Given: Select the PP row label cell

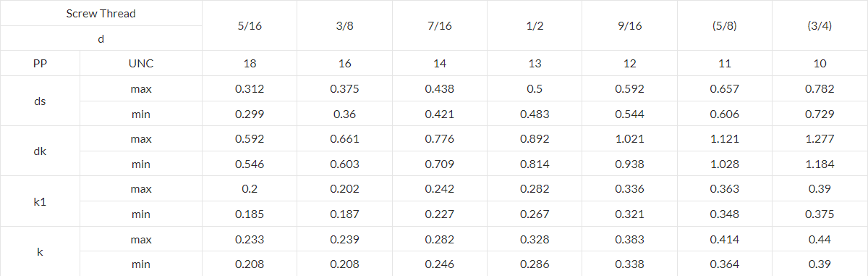Looking at the screenshot, I should click(x=40, y=64).
